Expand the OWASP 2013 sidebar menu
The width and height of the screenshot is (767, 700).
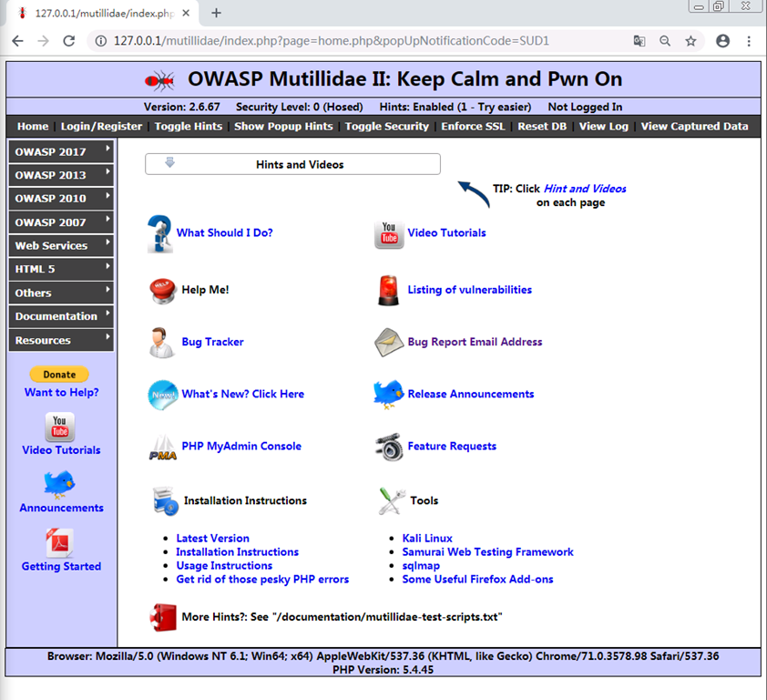(x=61, y=175)
